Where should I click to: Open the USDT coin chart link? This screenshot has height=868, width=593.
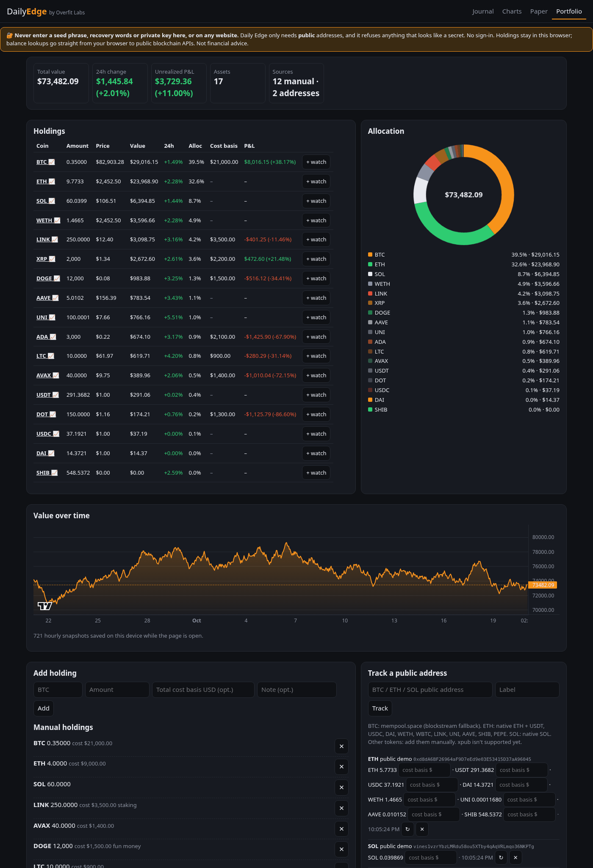47,395
